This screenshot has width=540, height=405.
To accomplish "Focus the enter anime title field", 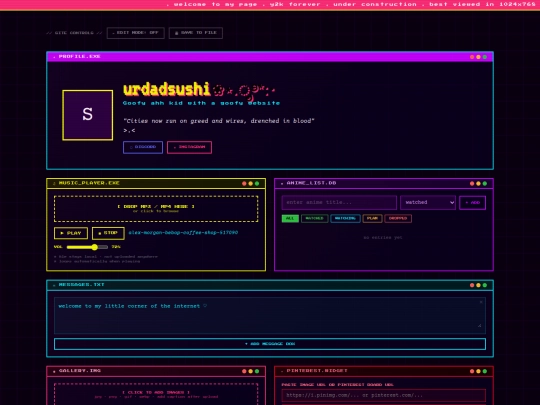I will [339, 202].
